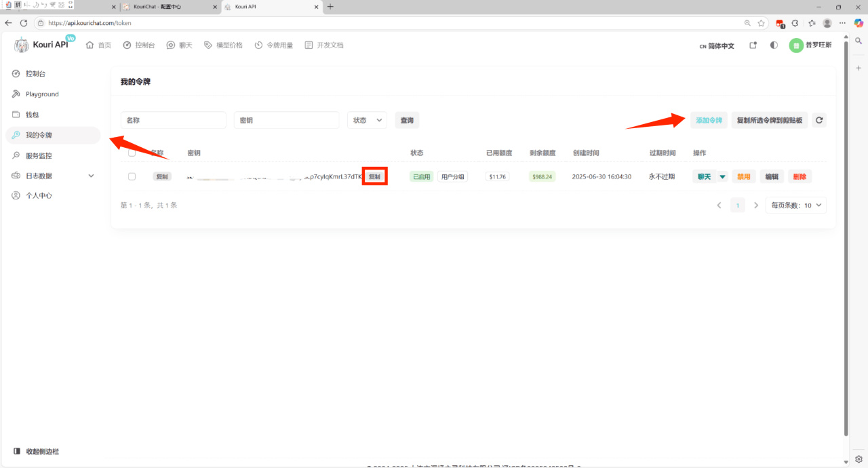Select page 1 in pagination

(738, 205)
